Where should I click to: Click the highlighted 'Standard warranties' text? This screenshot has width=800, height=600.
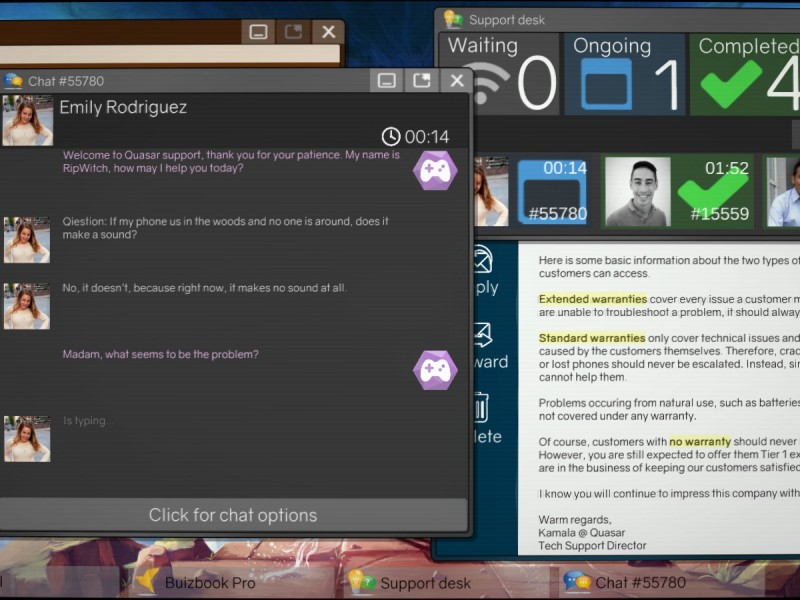592,338
